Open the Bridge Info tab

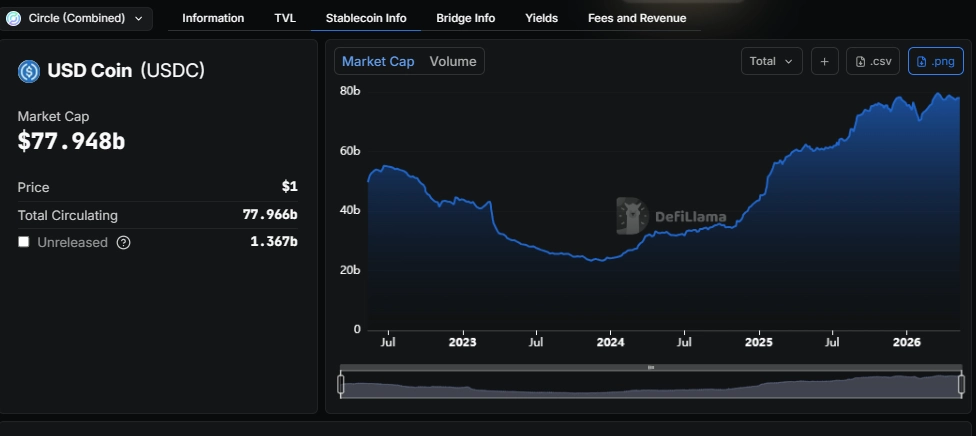[466, 18]
